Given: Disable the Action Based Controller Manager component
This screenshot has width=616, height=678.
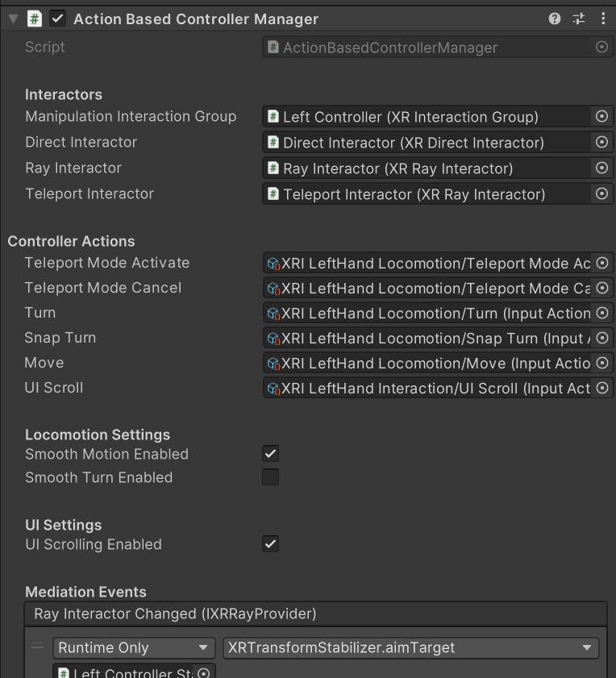Looking at the screenshot, I should 58,19.
